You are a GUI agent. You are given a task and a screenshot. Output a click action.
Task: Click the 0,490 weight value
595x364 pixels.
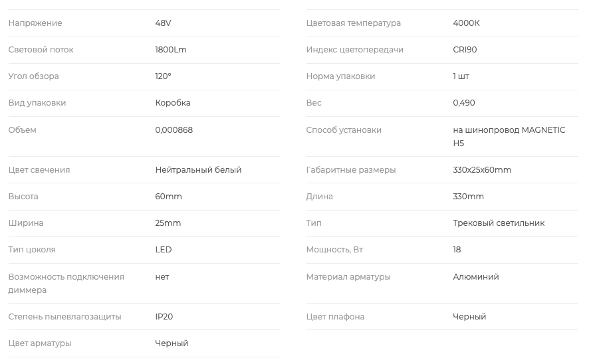tap(464, 103)
